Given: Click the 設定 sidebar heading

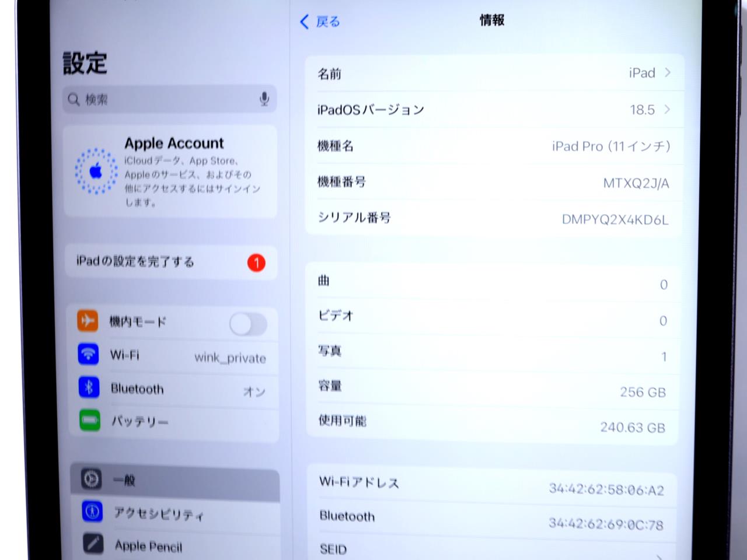Looking at the screenshot, I should (85, 63).
